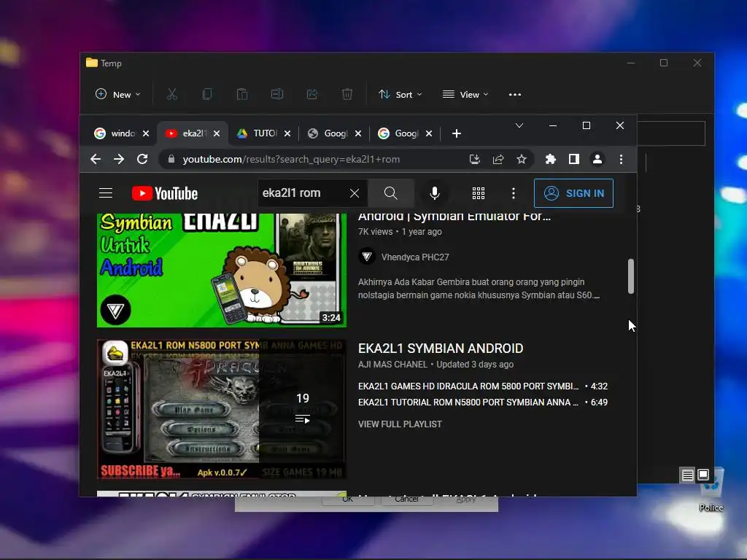Image resolution: width=747 pixels, height=560 pixels.
Task: Open the Vhendyca PHC27 channel
Action: (415, 257)
